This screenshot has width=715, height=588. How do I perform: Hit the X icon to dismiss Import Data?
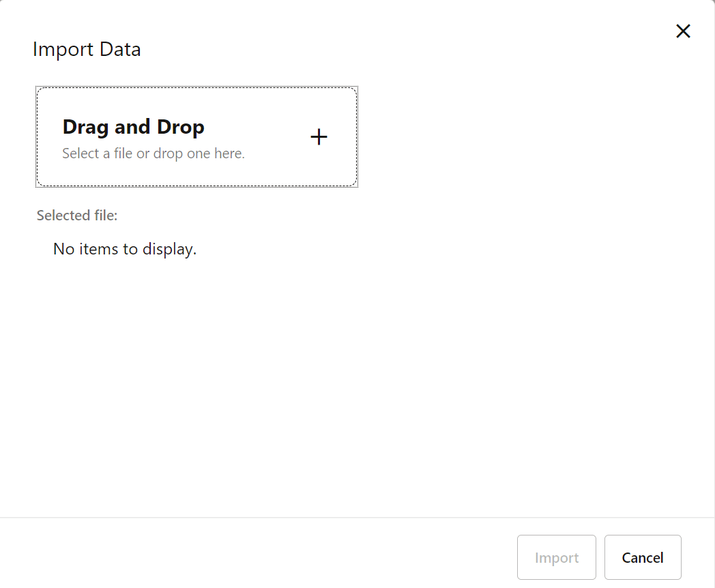coord(683,31)
